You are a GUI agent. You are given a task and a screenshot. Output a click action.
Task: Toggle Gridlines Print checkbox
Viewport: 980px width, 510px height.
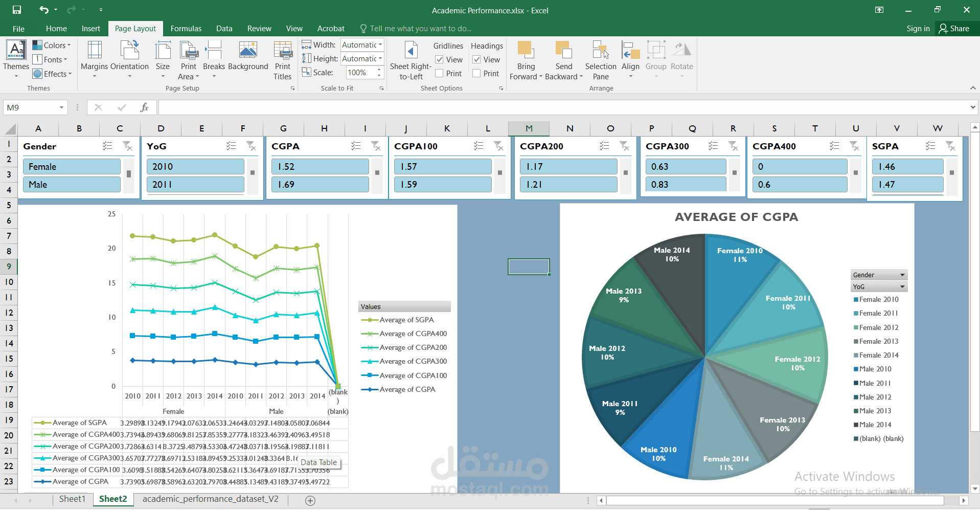[439, 74]
